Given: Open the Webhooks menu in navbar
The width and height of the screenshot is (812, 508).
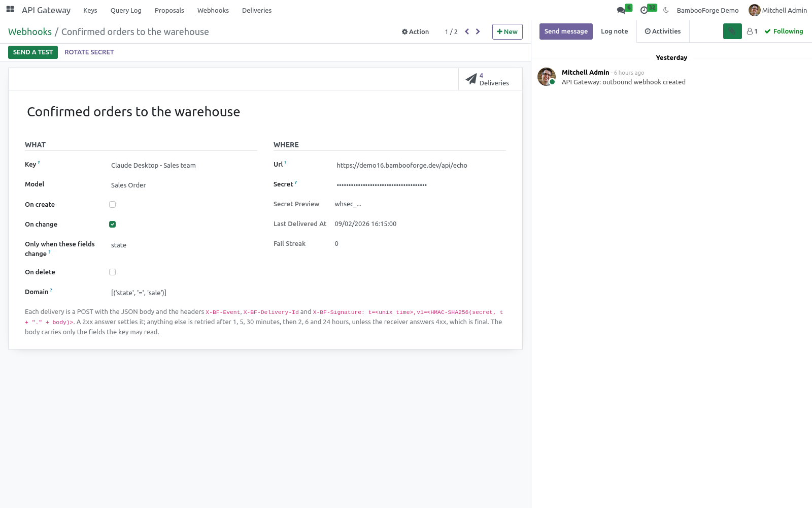Looking at the screenshot, I should click(213, 10).
